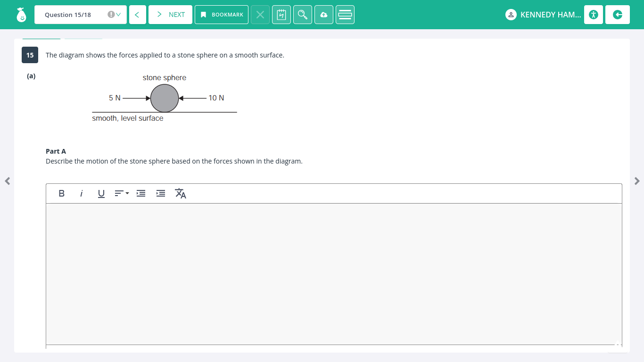Click inside the answer text area

point(334,274)
